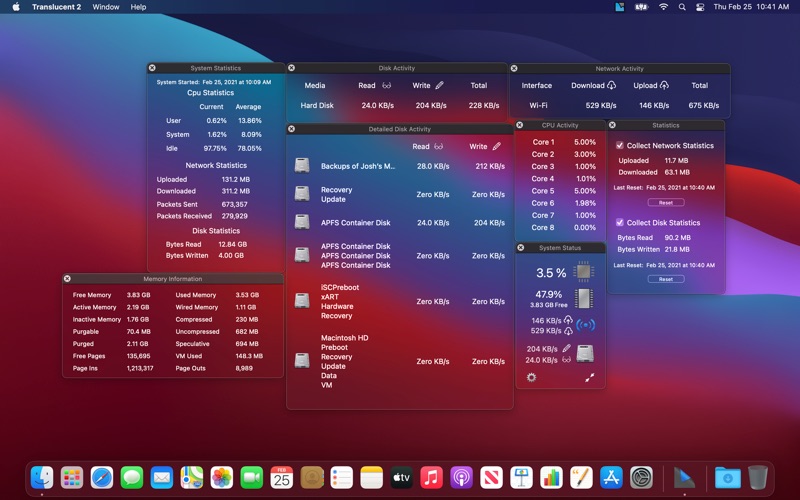Close the Network Activity panel
Image resolution: width=800 pixels, height=500 pixels.
click(x=514, y=68)
